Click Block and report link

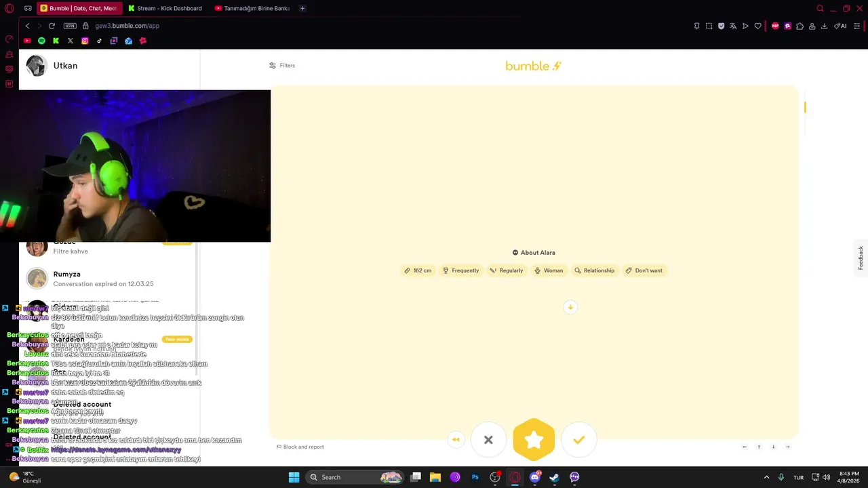tap(300, 447)
